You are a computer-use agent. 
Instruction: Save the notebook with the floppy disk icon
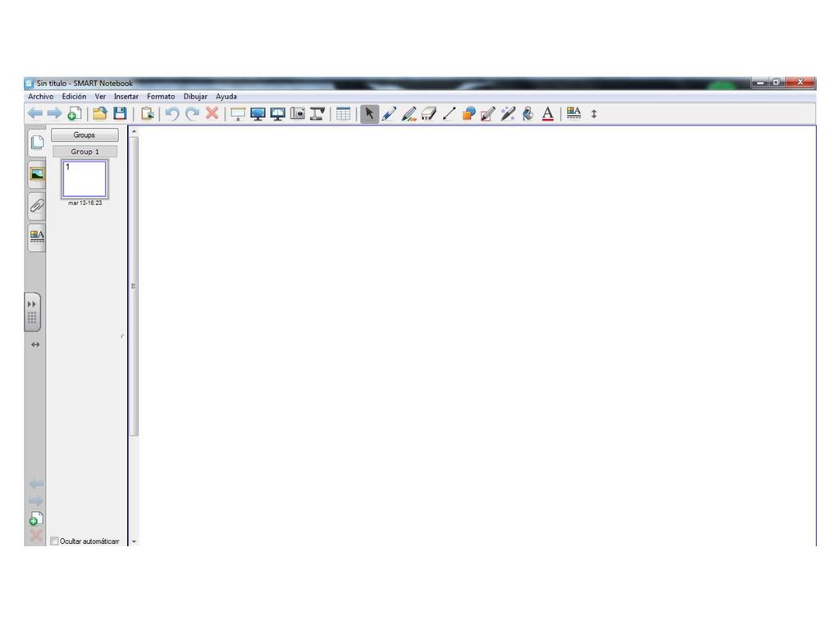[120, 113]
